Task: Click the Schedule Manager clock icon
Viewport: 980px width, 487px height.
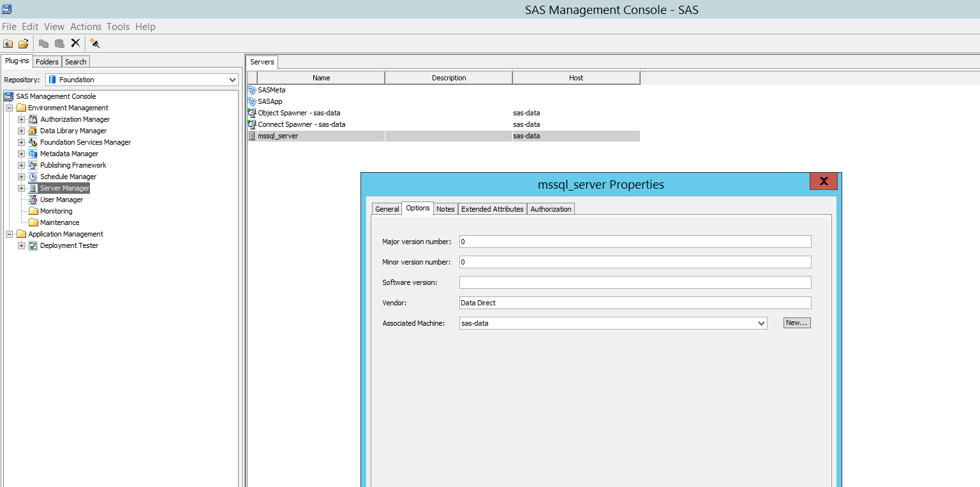Action: tap(33, 177)
